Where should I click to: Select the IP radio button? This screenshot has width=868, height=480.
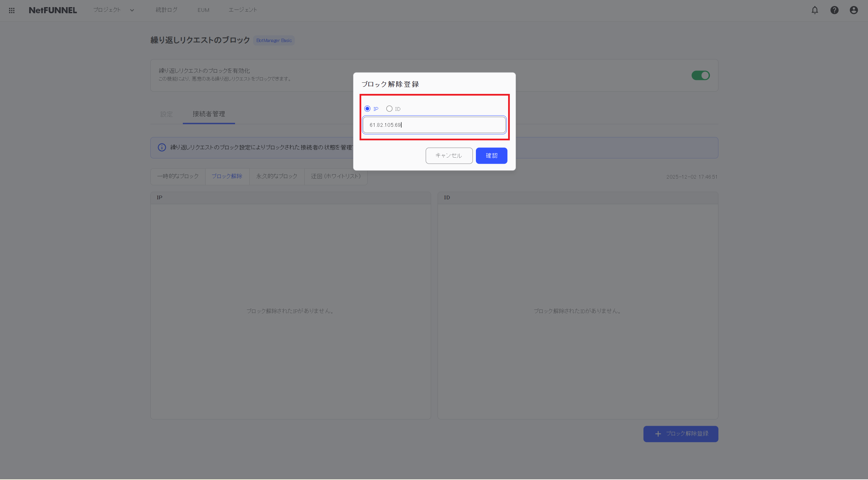click(367, 108)
